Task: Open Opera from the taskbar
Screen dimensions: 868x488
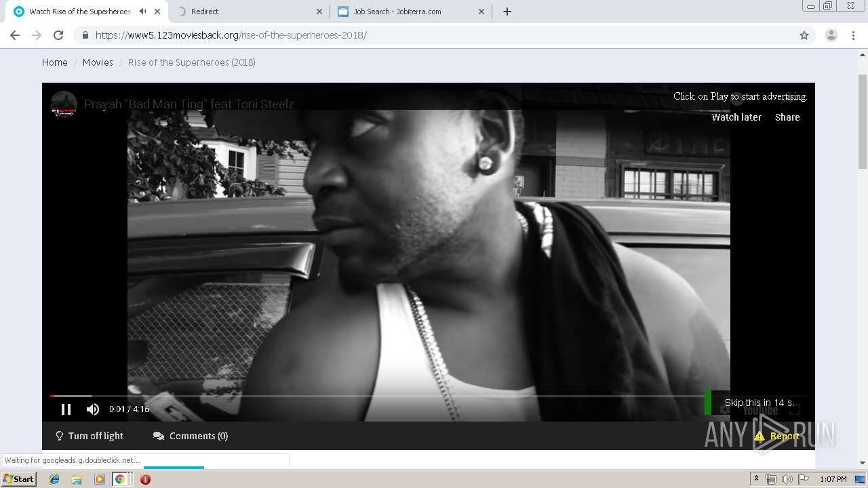Action: 145,479
